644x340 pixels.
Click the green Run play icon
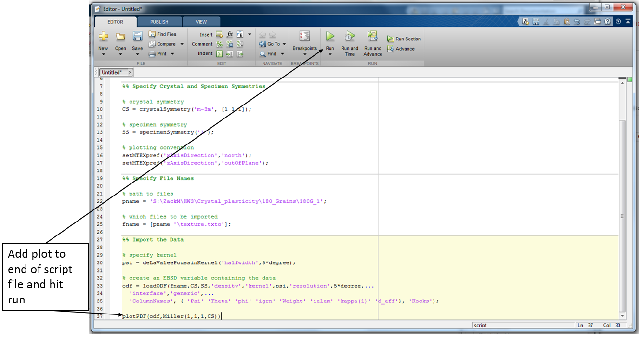[x=330, y=37]
